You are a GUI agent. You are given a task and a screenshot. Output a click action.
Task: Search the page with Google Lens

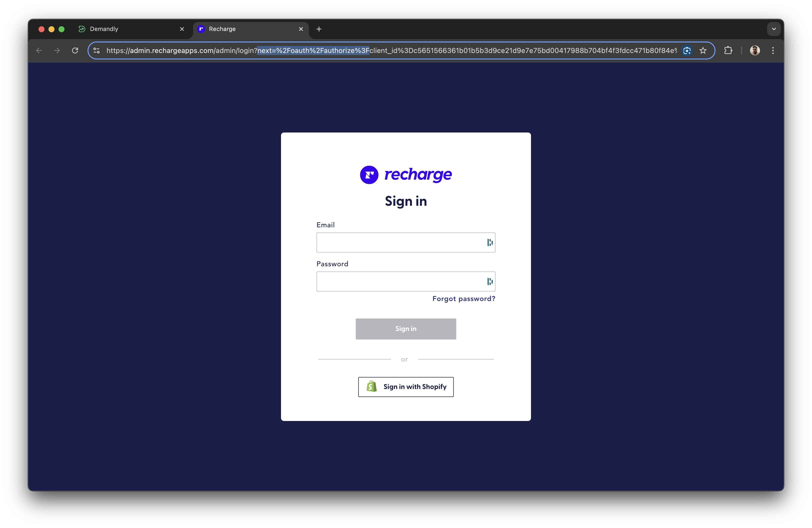point(687,50)
